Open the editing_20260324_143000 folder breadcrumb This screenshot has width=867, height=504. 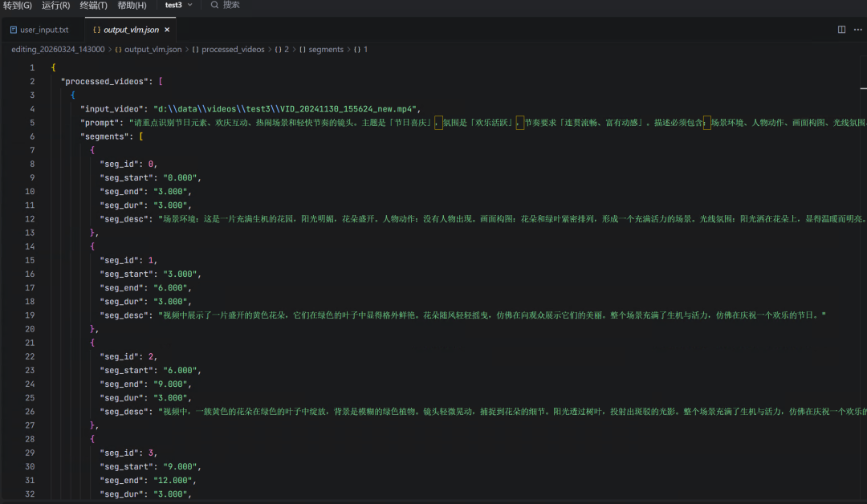tap(58, 49)
